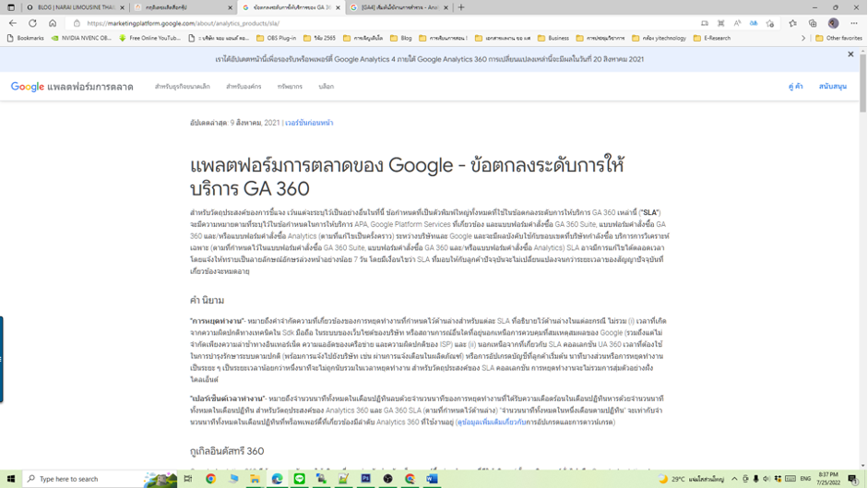The image size is (868, 488).
Task: Open Google Chrome from the taskbar
Action: [210, 479]
